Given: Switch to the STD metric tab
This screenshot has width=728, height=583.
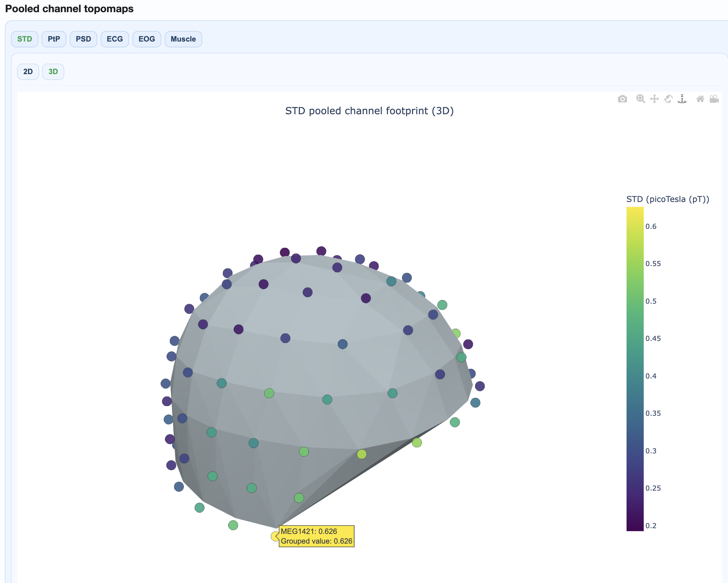Looking at the screenshot, I should (25, 39).
